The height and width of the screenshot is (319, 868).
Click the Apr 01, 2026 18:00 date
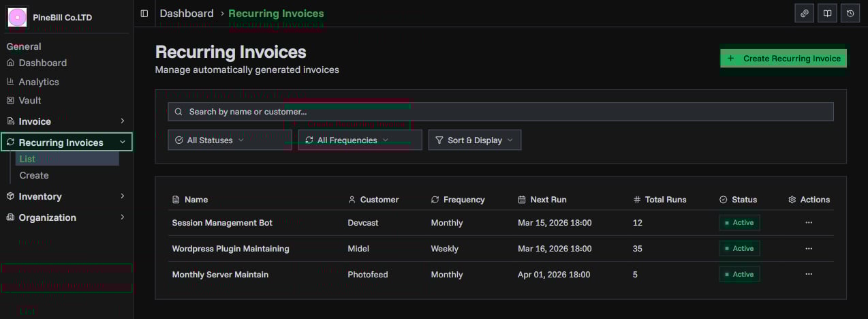[555, 275]
